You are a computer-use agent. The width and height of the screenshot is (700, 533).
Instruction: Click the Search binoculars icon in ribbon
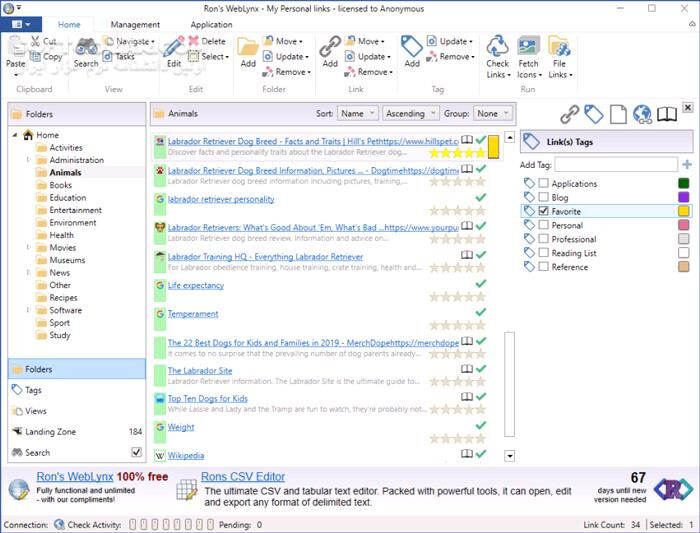coord(86,47)
